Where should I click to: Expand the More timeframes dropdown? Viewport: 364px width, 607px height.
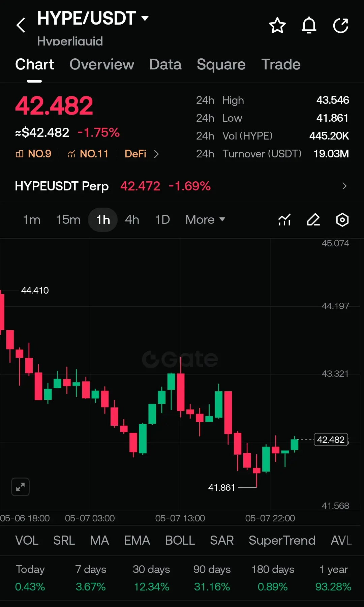tap(205, 220)
